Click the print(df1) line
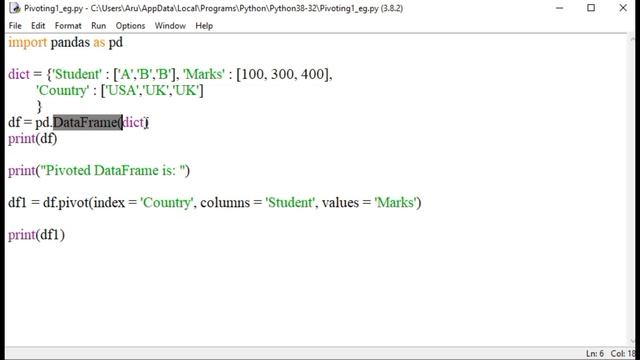 (36, 235)
